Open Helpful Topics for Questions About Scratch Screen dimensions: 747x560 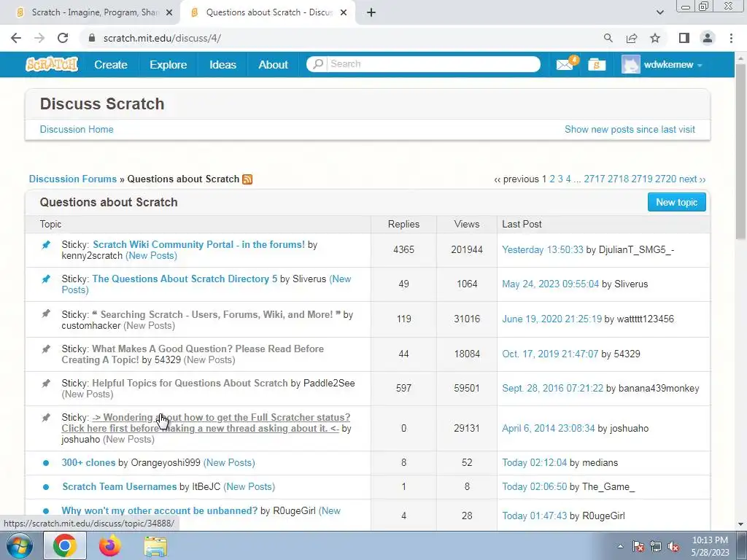click(x=190, y=383)
